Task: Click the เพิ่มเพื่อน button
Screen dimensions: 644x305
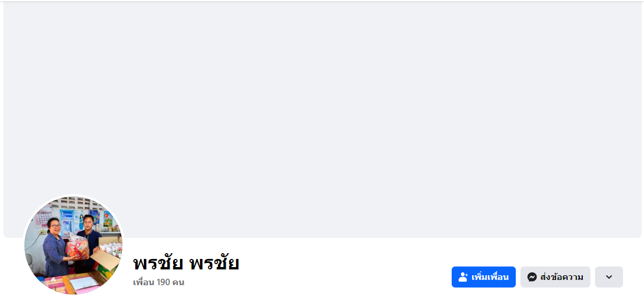Action: point(483,277)
